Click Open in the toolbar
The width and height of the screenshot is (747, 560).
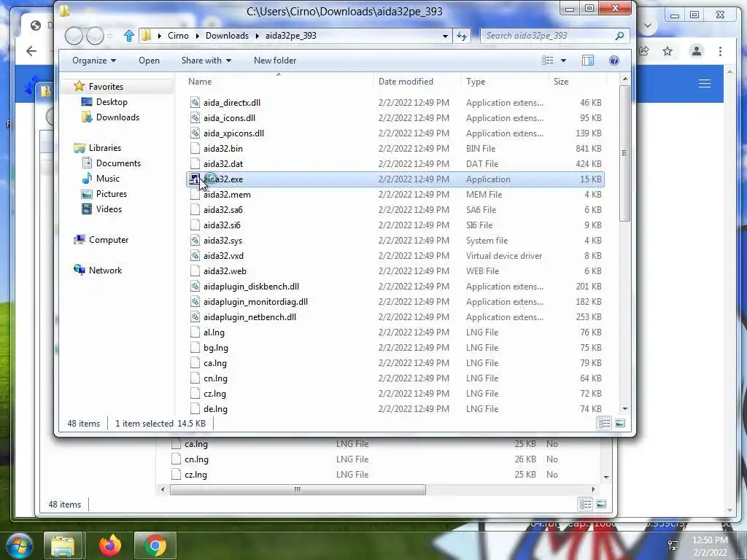point(149,61)
